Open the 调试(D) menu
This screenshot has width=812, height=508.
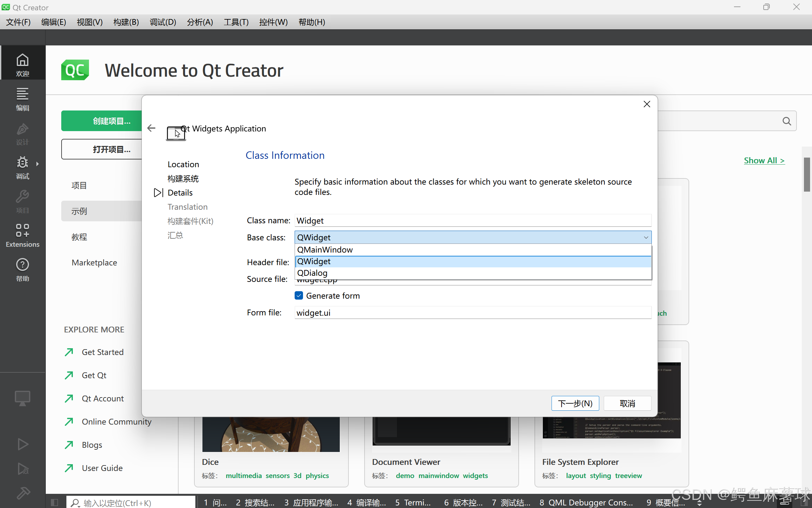click(x=163, y=22)
